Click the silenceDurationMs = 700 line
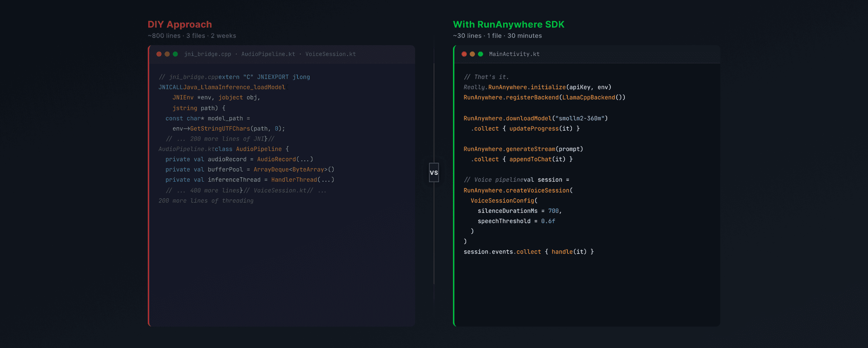 (x=520, y=211)
